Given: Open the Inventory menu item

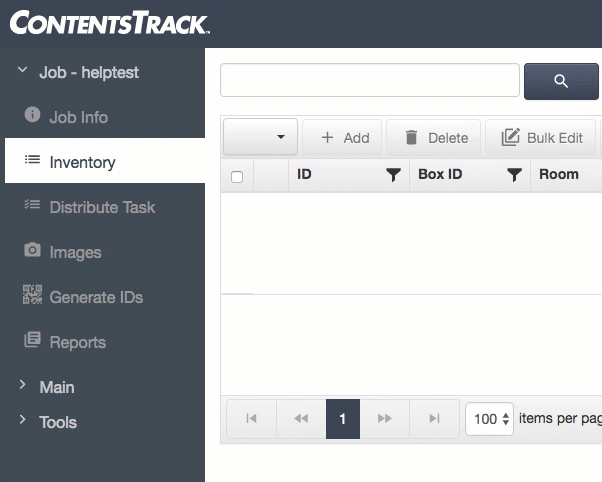Looking at the screenshot, I should click(105, 161).
